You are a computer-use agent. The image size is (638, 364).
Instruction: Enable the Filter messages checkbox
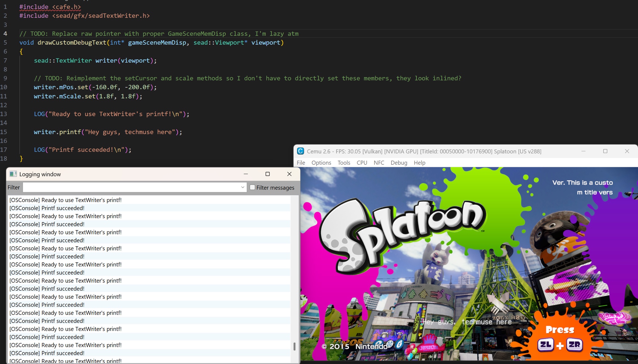252,187
